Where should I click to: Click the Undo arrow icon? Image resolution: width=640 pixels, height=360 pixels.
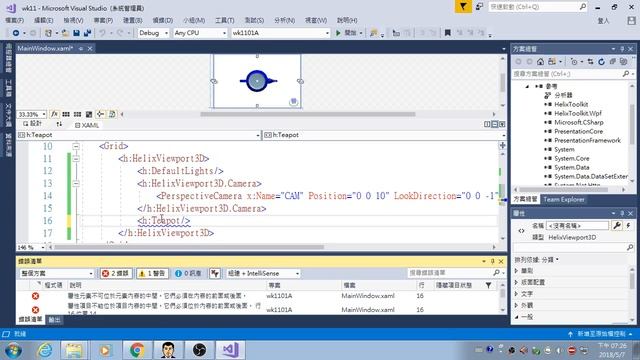pyautogui.click(x=102, y=33)
